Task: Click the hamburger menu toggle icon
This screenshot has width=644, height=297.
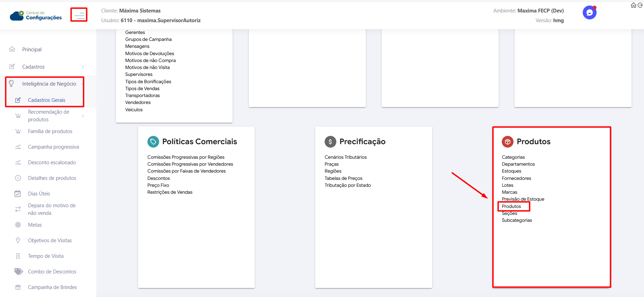Action: click(79, 15)
